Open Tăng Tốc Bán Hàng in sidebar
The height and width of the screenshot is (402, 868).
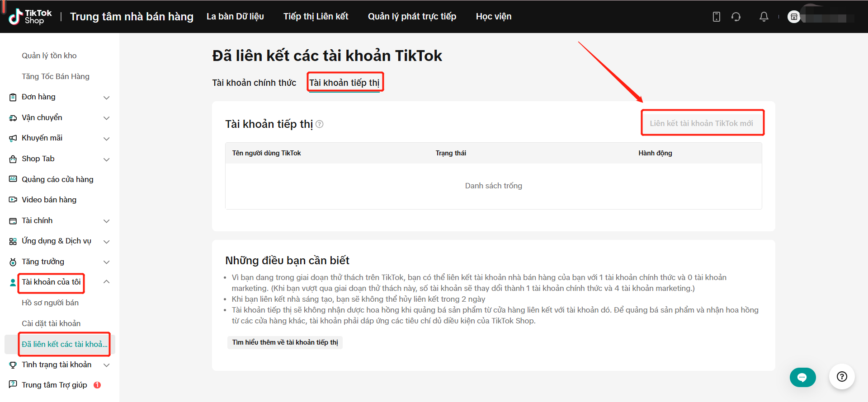click(x=56, y=76)
